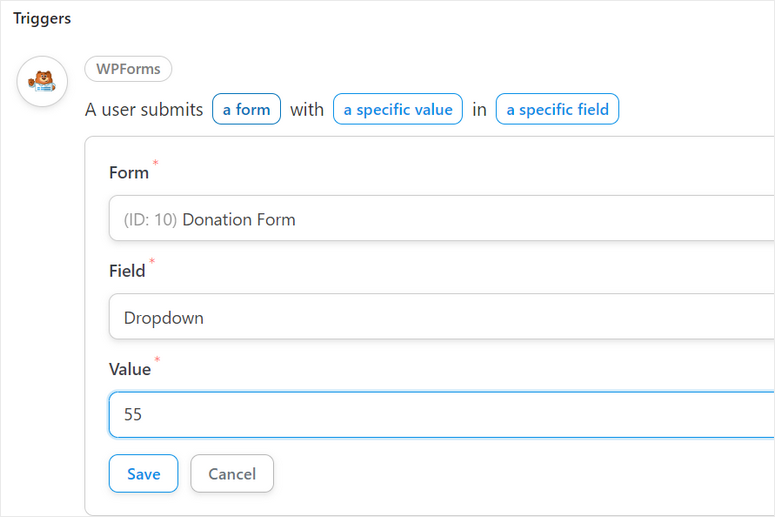Click the Field label text

click(x=126, y=271)
